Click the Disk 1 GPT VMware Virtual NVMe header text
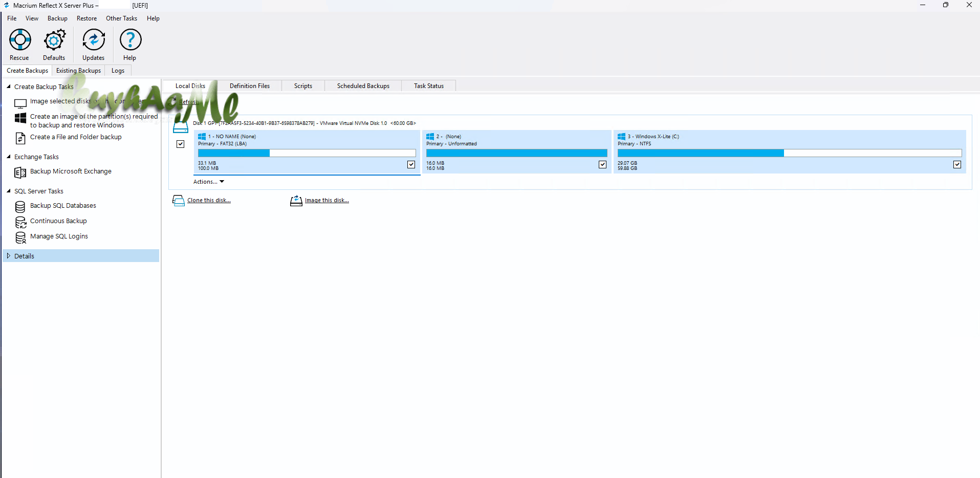 tap(304, 123)
